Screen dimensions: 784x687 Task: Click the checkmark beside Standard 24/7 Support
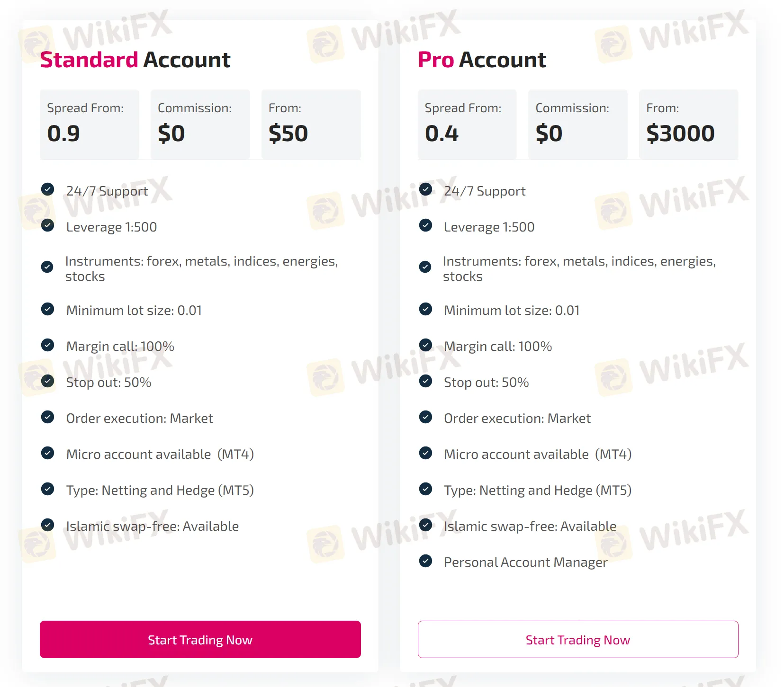pos(48,189)
